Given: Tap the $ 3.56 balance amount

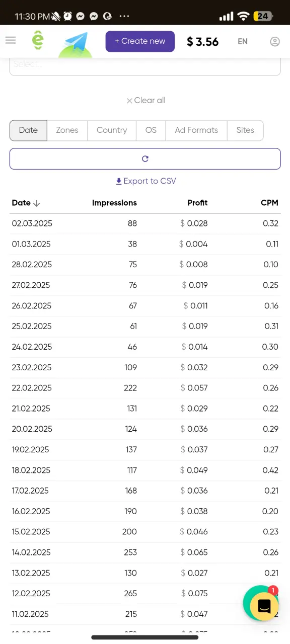Looking at the screenshot, I should pyautogui.click(x=203, y=42).
